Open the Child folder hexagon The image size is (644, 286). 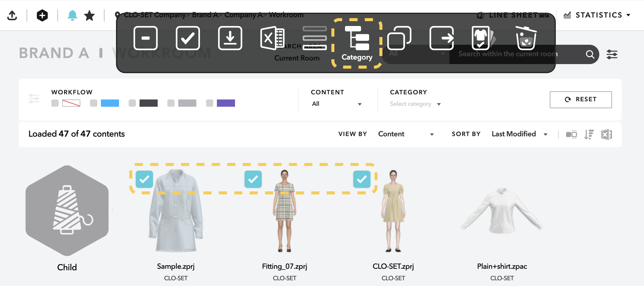pos(67,211)
